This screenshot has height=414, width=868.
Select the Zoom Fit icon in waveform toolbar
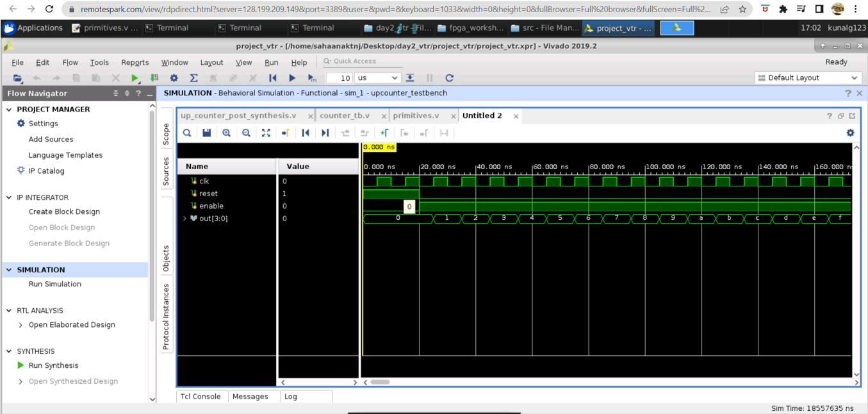coord(266,133)
